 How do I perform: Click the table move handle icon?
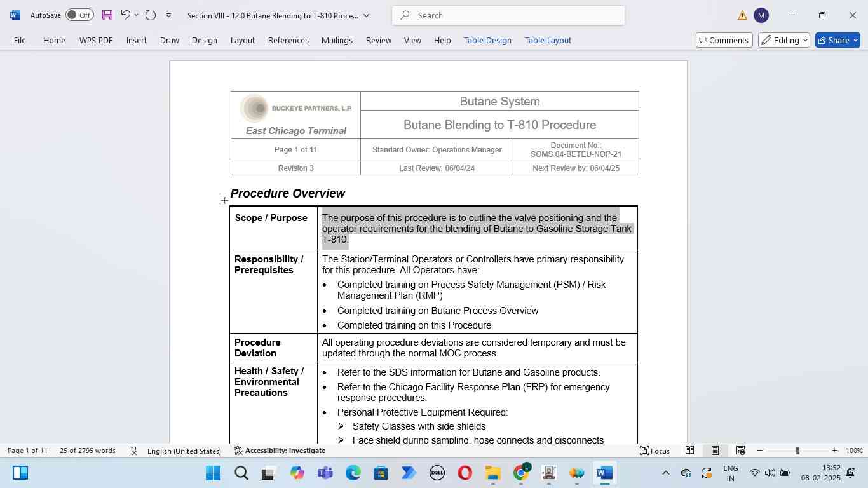[x=224, y=201]
